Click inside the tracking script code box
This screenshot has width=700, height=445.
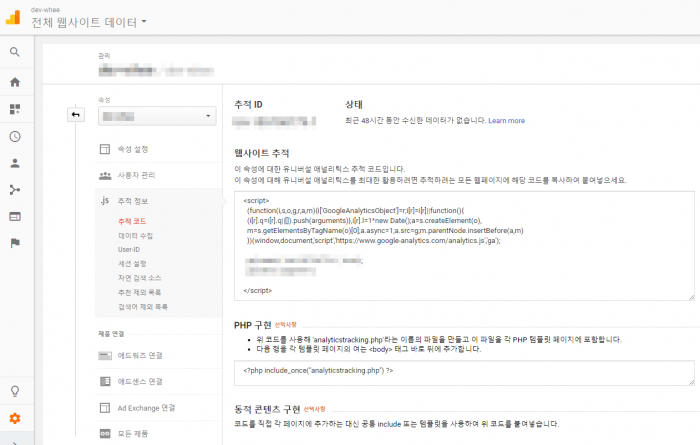coord(464,246)
